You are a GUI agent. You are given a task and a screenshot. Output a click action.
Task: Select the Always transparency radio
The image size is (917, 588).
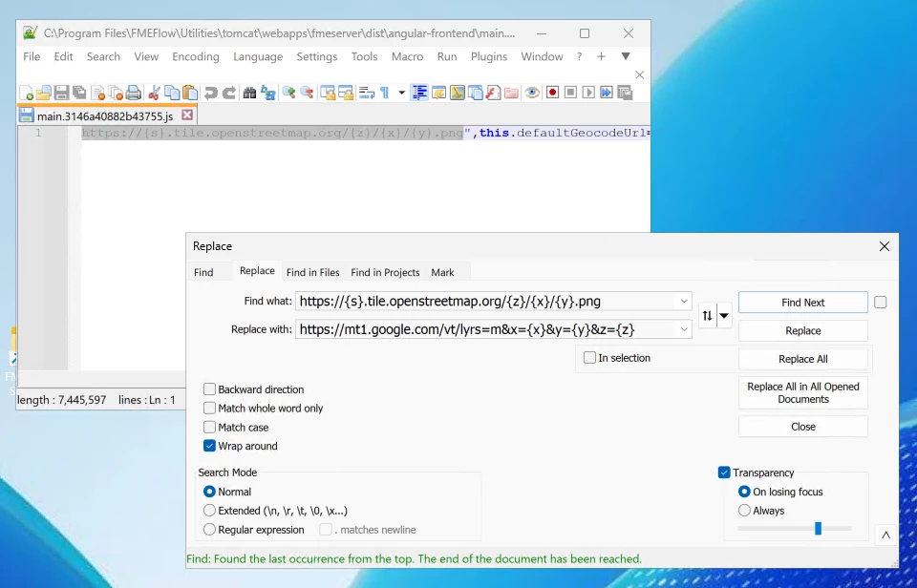744,511
